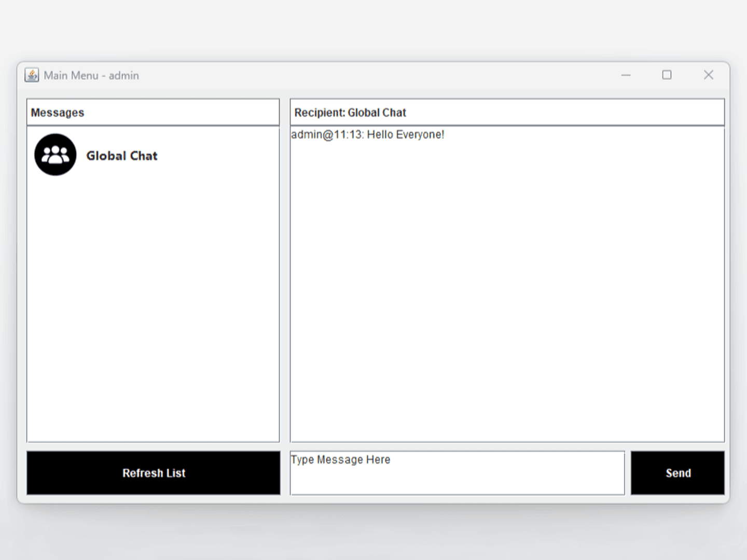747x560 pixels.
Task: Click the Main Menu - admin window title
Action: [91, 76]
